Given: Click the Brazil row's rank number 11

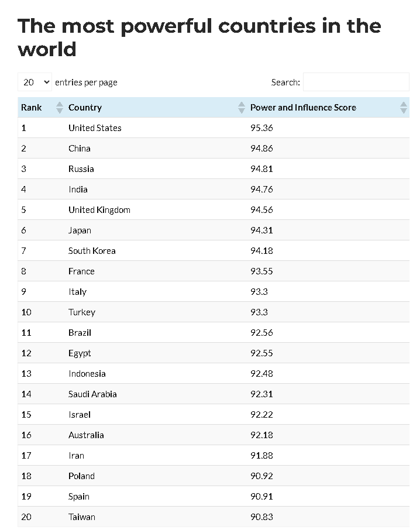Looking at the screenshot, I should (x=26, y=333).
